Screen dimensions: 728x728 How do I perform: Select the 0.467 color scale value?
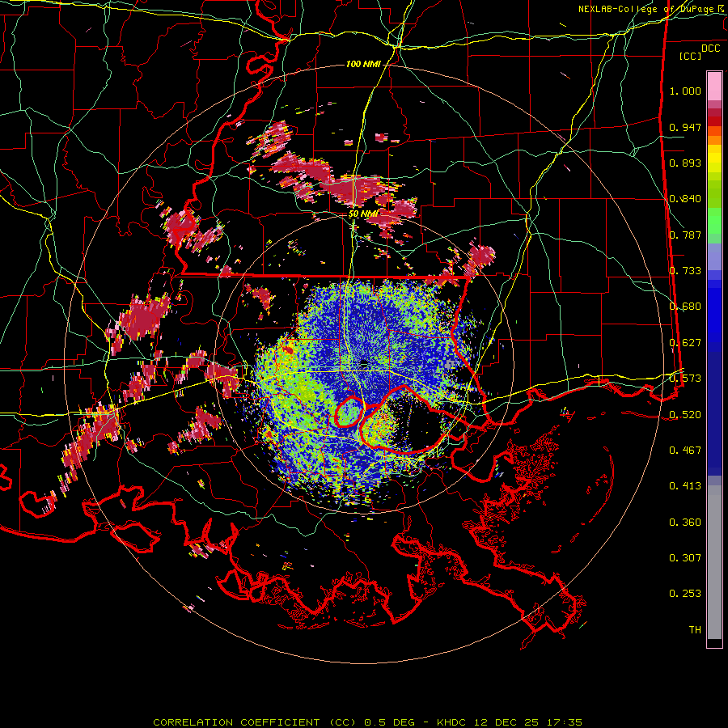(685, 451)
